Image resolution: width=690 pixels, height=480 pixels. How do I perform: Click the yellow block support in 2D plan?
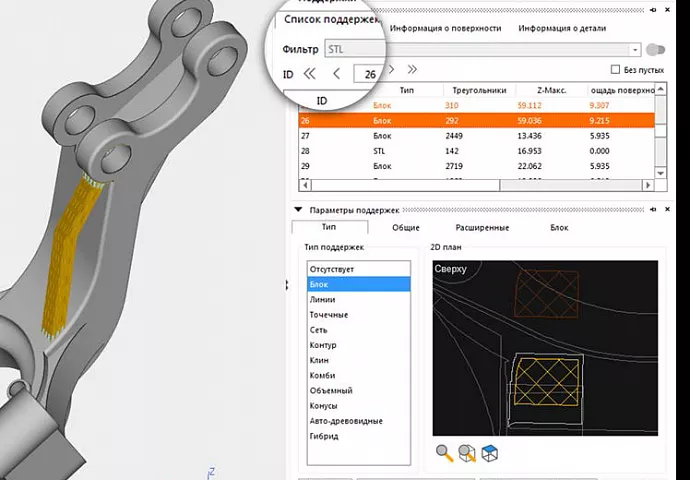tap(547, 381)
